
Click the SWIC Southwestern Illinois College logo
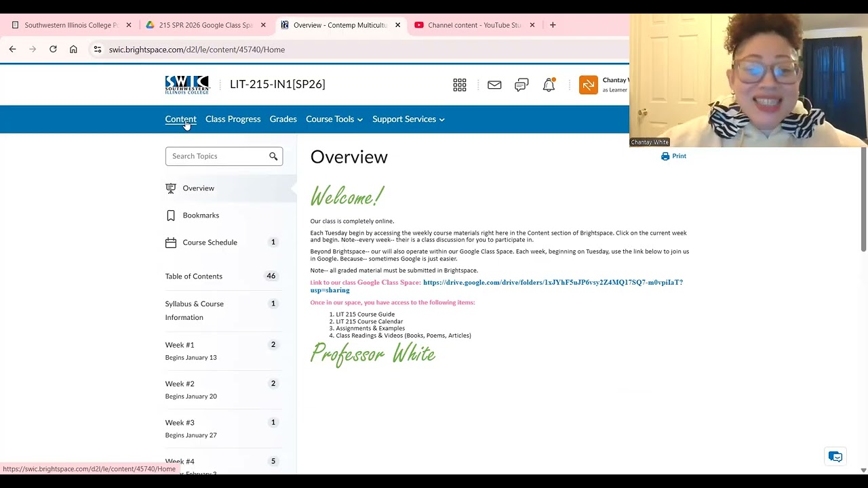(x=187, y=85)
